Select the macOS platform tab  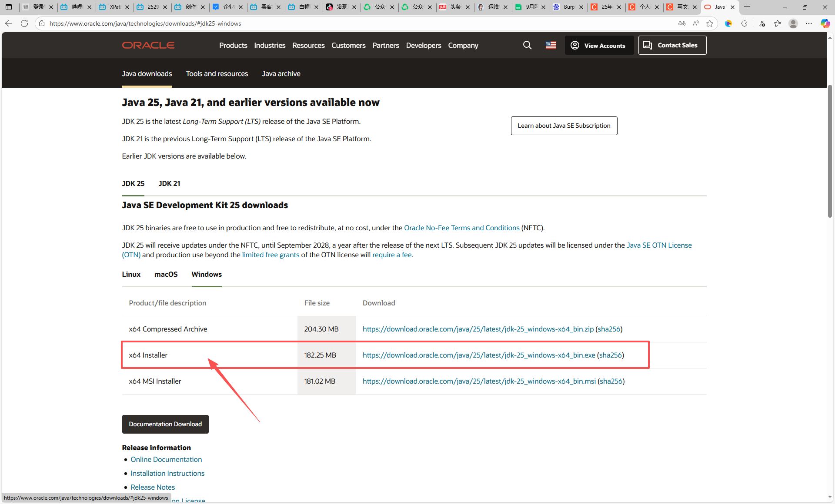[x=166, y=274]
